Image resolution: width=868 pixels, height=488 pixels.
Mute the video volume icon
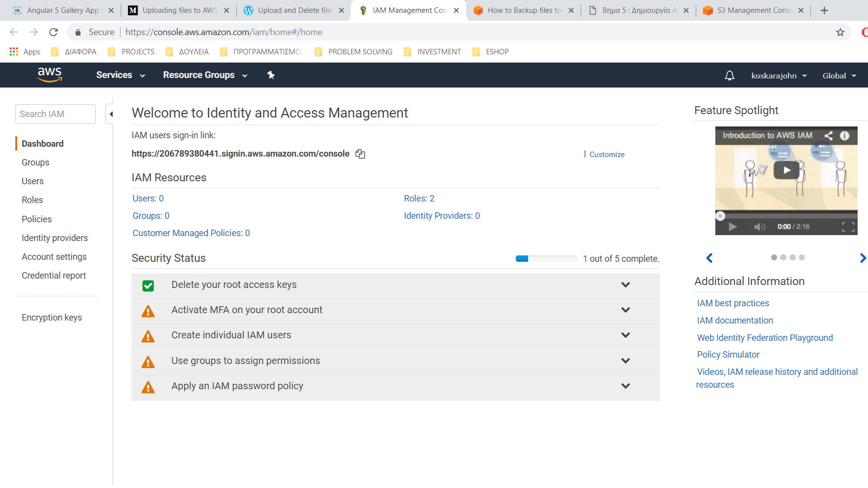tap(759, 227)
